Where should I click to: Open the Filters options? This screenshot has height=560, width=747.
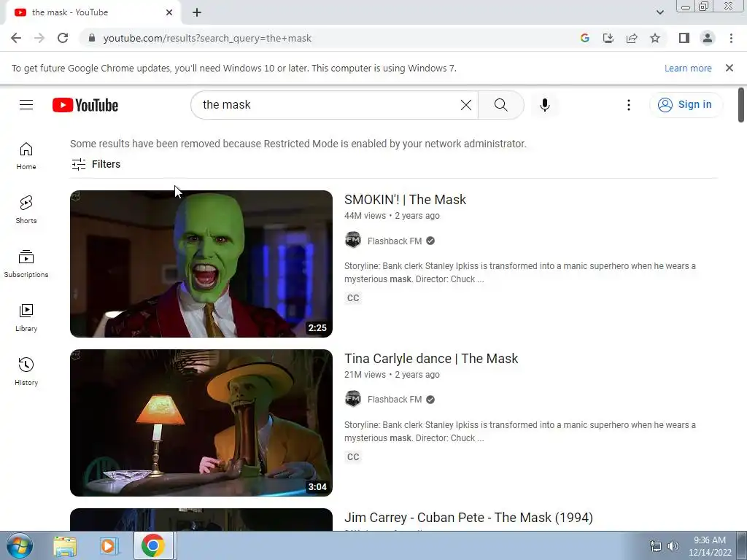pyautogui.click(x=96, y=164)
